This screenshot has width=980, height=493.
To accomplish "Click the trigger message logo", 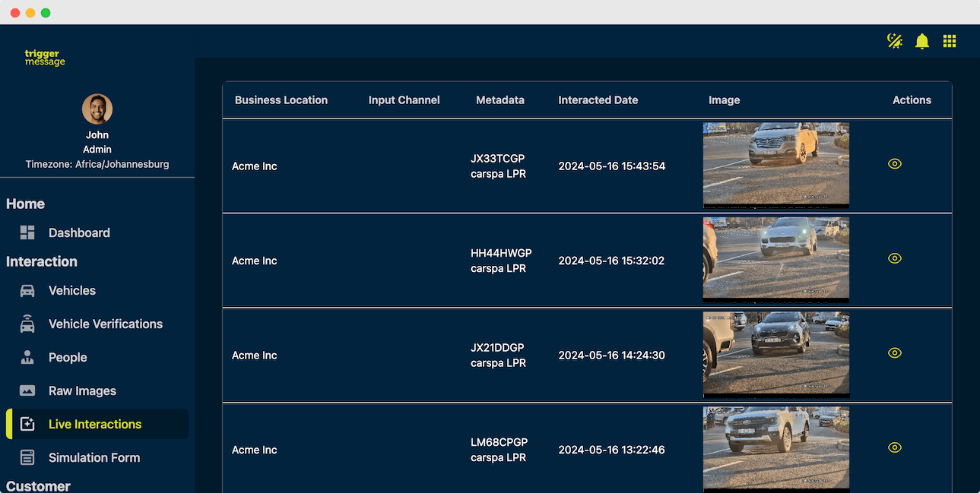I will tap(45, 58).
